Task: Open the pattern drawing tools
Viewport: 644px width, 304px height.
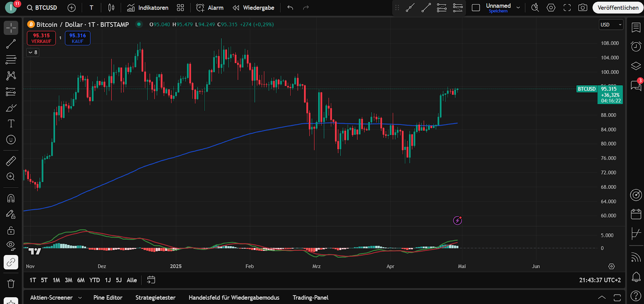Action: pos(11,76)
